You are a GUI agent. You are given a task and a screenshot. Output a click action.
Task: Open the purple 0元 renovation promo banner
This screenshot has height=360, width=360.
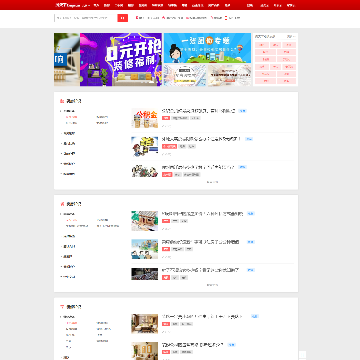[x=121, y=59]
